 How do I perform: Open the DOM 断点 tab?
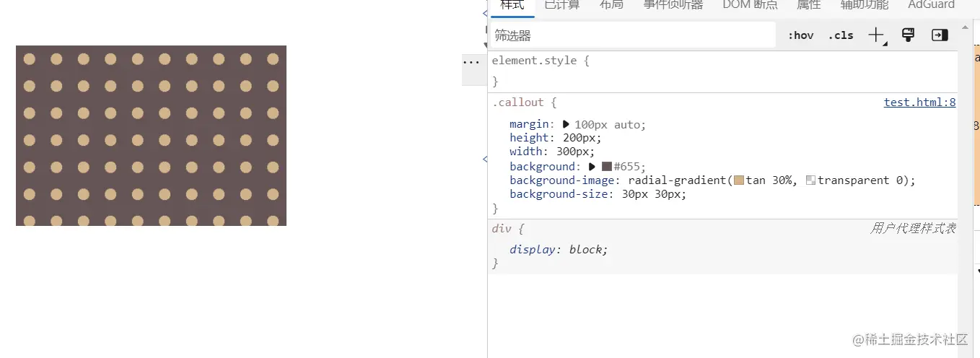[x=750, y=6]
